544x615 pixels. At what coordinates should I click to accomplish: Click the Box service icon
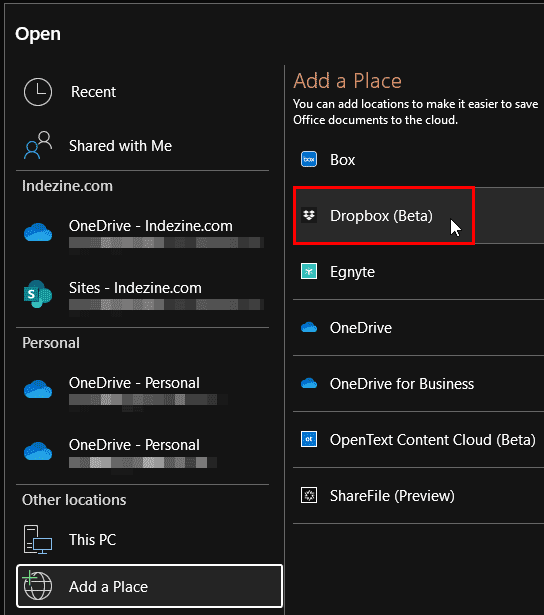click(309, 159)
